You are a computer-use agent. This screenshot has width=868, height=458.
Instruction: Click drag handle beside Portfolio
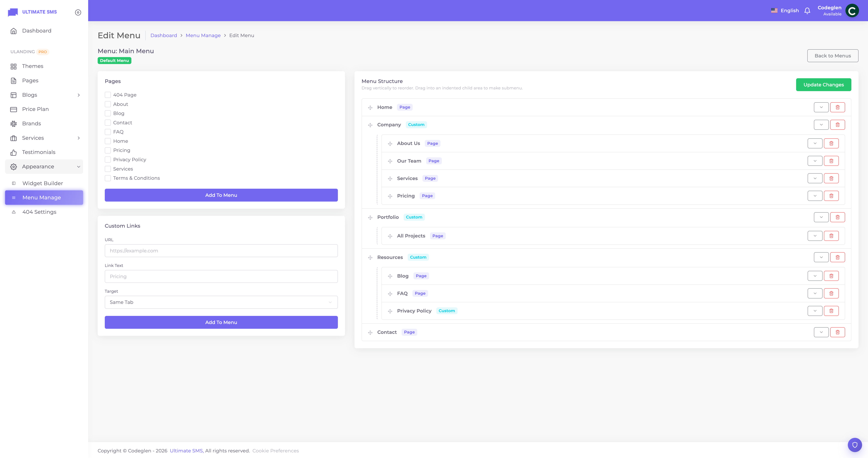[370, 217]
